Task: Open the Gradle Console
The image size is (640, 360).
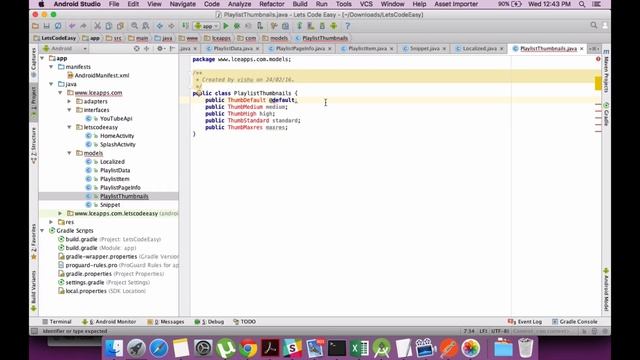Action: (x=574, y=322)
